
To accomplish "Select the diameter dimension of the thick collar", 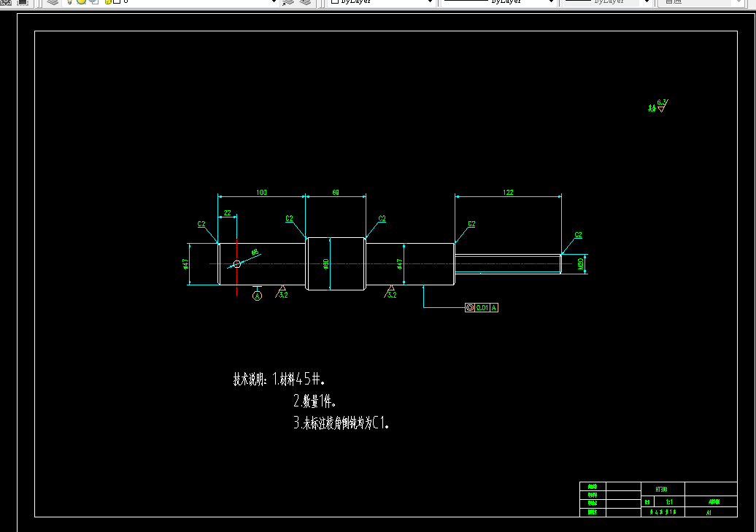I will click(x=325, y=264).
